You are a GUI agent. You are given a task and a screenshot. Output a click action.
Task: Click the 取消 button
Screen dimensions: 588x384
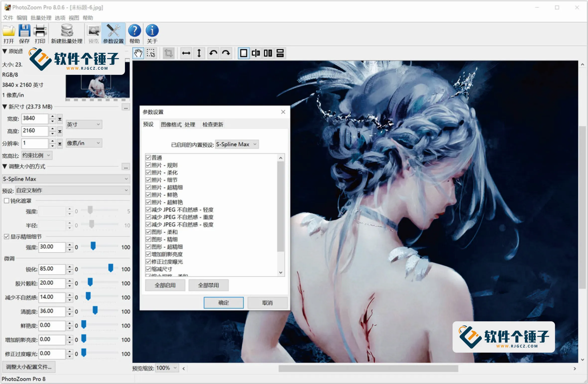267,303
